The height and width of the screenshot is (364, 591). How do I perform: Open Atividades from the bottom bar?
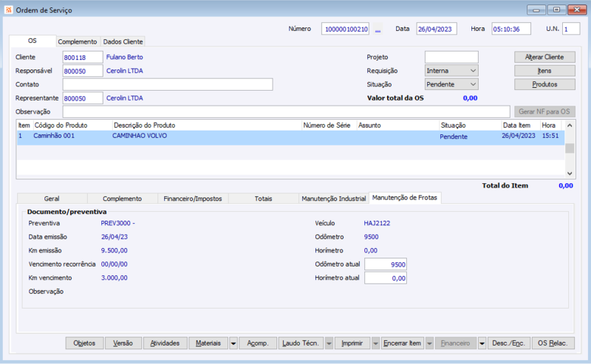(x=165, y=343)
